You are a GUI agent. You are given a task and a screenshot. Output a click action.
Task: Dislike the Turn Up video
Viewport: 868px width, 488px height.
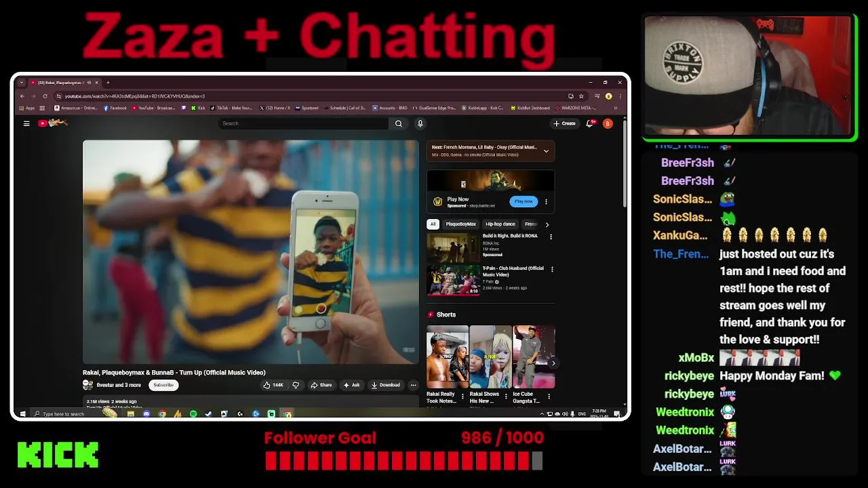pyautogui.click(x=296, y=385)
